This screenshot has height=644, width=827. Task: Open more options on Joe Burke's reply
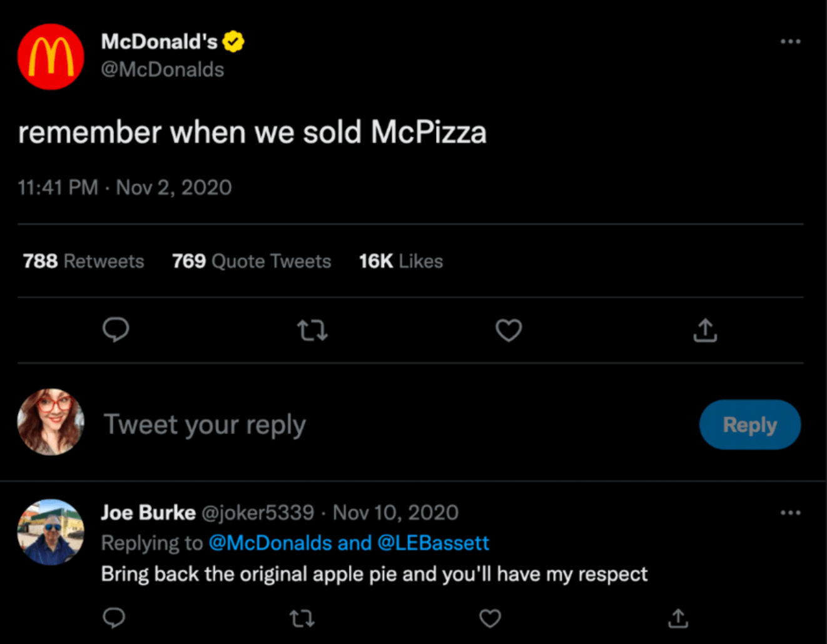[x=790, y=513]
